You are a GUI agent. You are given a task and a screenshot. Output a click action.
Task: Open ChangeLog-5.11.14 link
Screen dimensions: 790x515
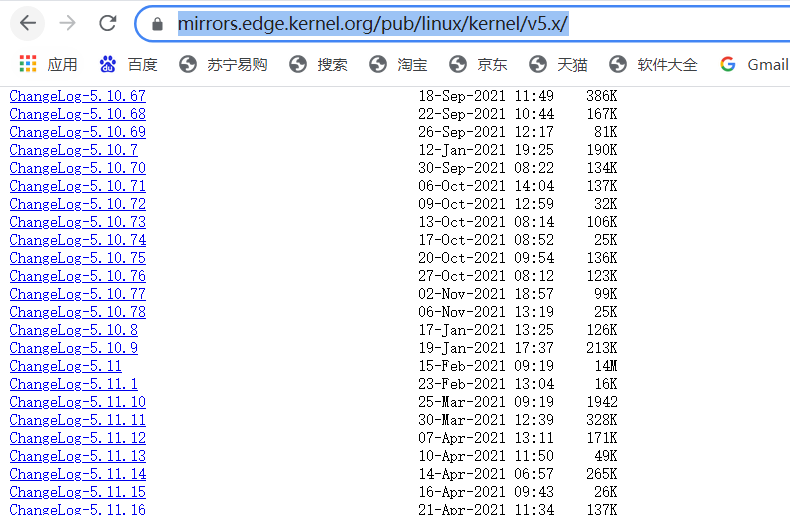pos(78,474)
